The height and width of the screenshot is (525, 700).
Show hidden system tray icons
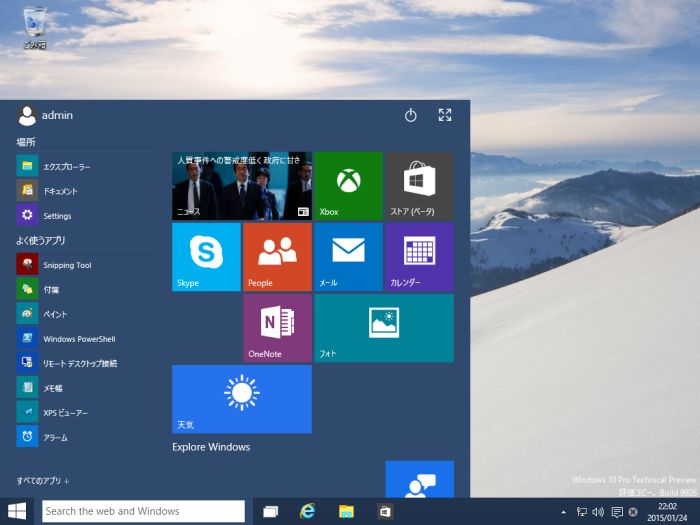click(x=562, y=512)
